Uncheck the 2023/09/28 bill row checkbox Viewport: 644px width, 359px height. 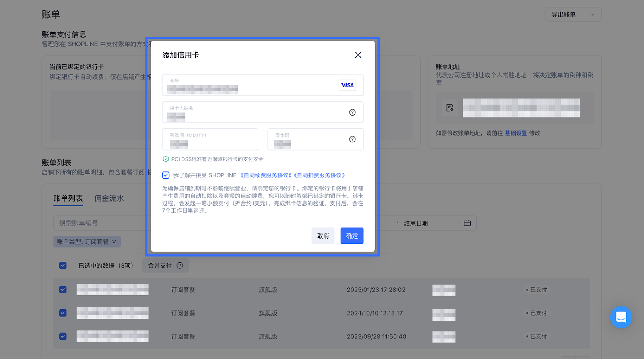tap(63, 336)
